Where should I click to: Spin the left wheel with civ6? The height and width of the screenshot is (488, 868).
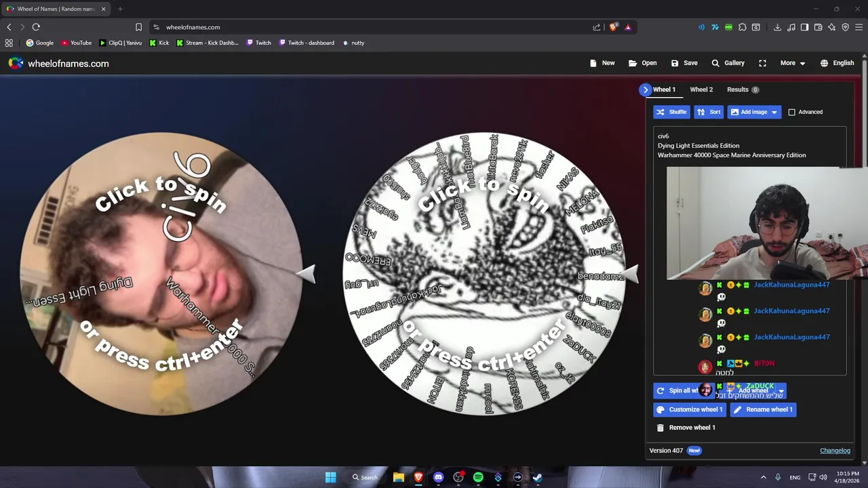[161, 274]
